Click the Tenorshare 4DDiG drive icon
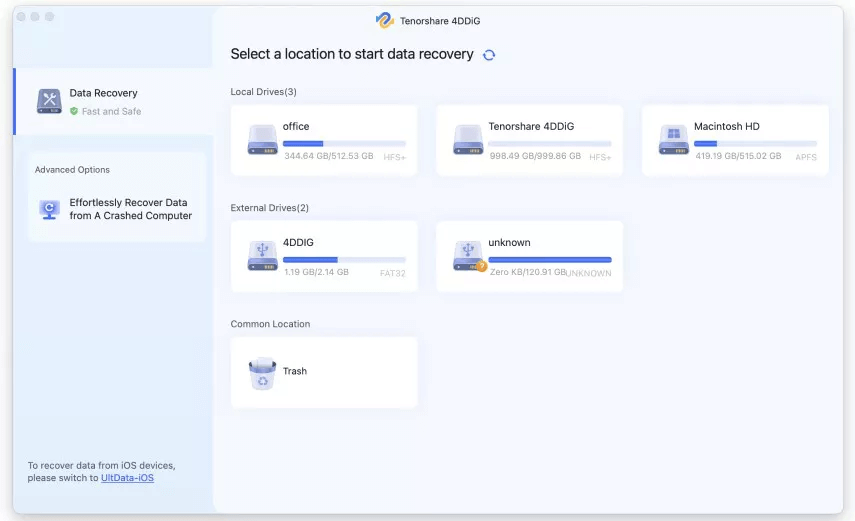Viewport: 855px width, 521px height. [x=468, y=140]
